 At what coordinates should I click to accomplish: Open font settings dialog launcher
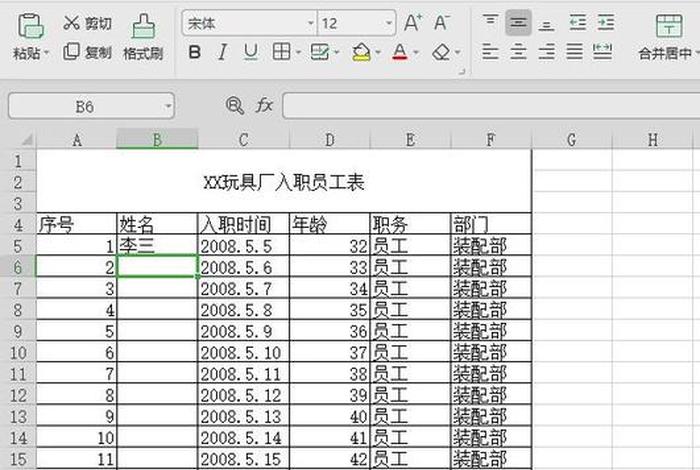point(462,71)
